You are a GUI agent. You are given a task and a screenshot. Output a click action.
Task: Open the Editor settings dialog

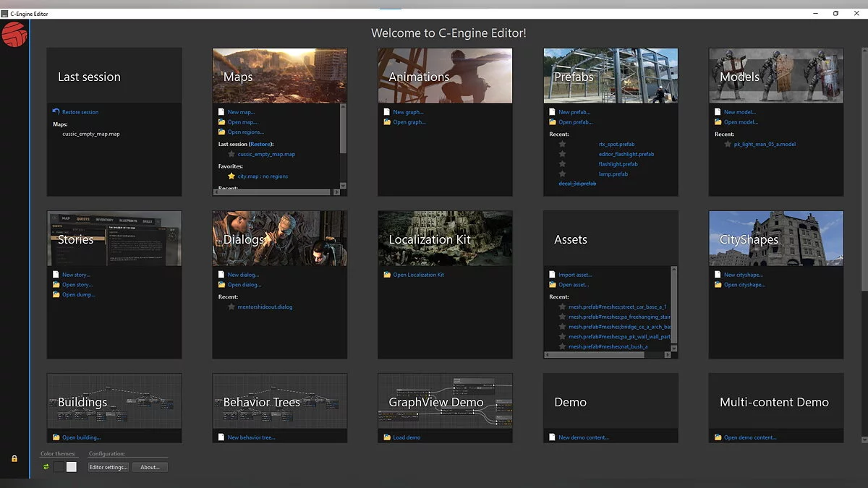click(108, 467)
